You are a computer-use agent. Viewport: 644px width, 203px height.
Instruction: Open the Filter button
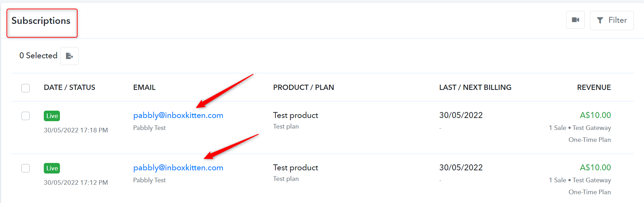(612, 20)
